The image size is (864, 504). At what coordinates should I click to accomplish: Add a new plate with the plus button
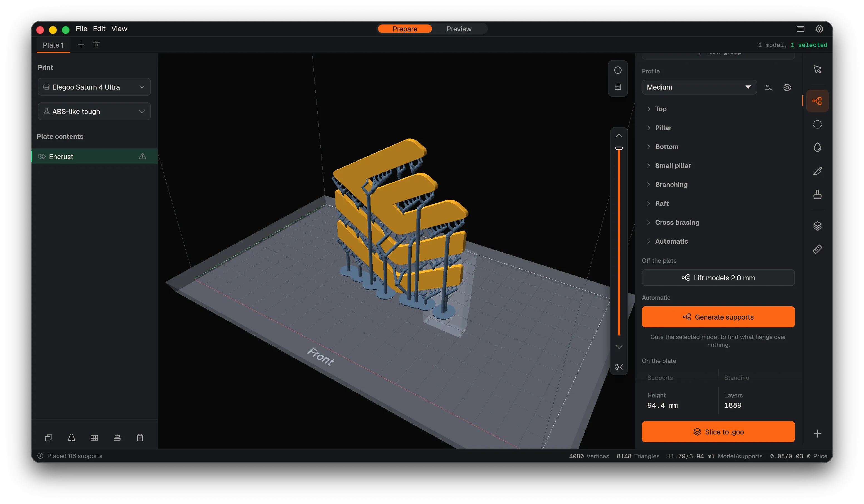coord(80,45)
